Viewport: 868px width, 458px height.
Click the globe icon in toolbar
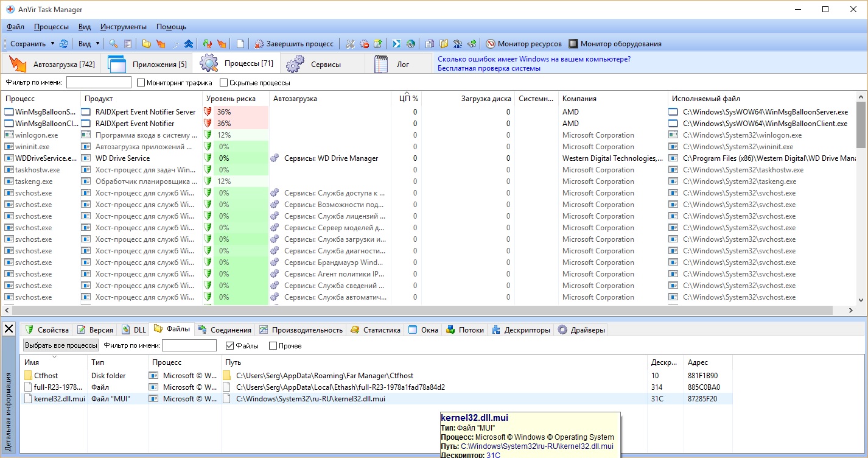click(x=411, y=44)
